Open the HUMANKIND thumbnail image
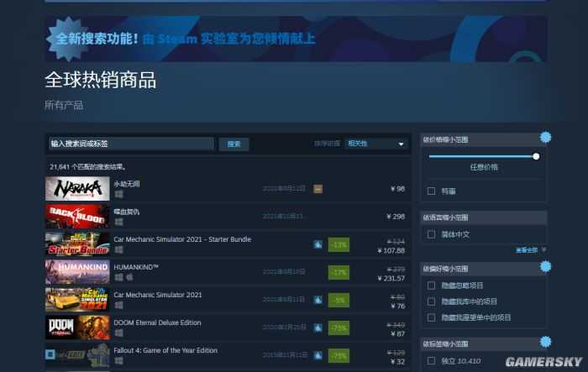 [x=77, y=272]
